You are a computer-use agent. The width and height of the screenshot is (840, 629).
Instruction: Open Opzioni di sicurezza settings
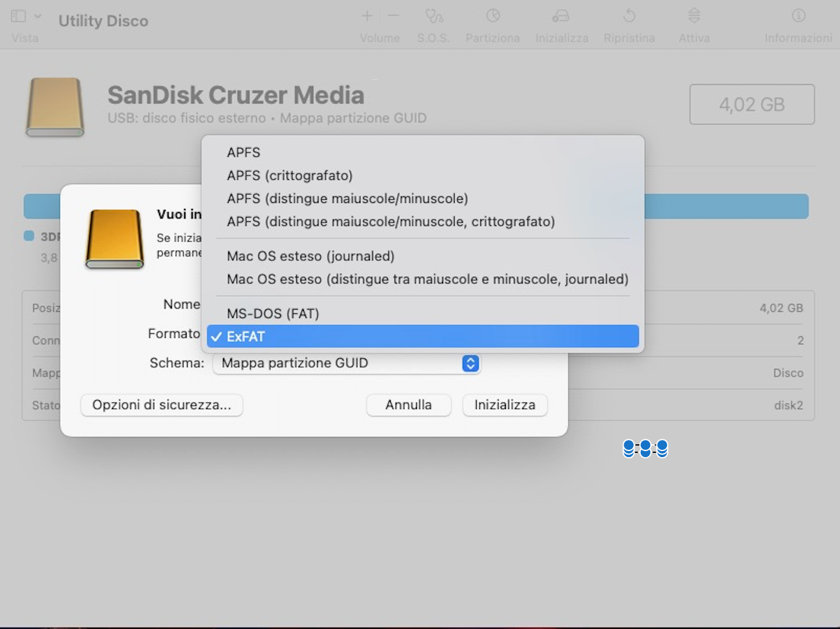point(161,405)
